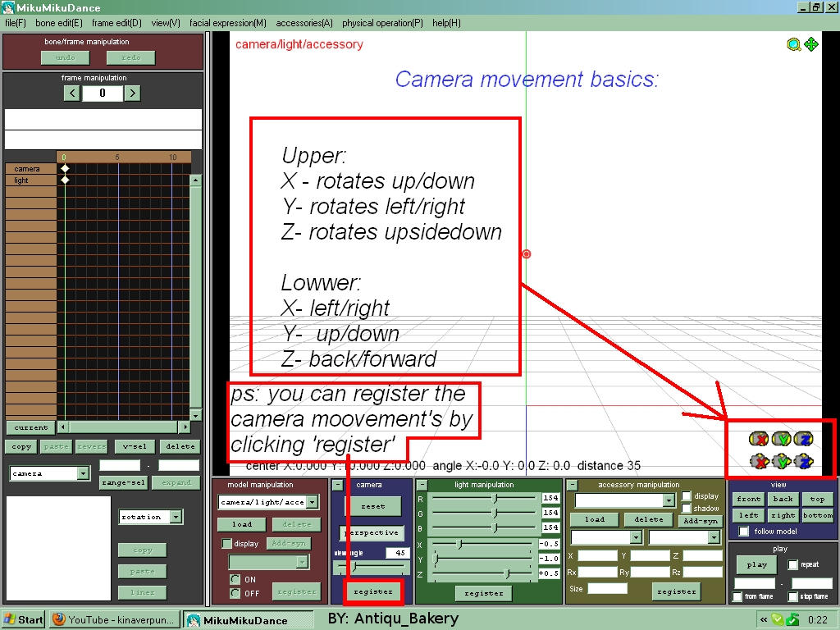Open the frame edit(D) menu
The height and width of the screenshot is (630, 840).
coord(116,23)
